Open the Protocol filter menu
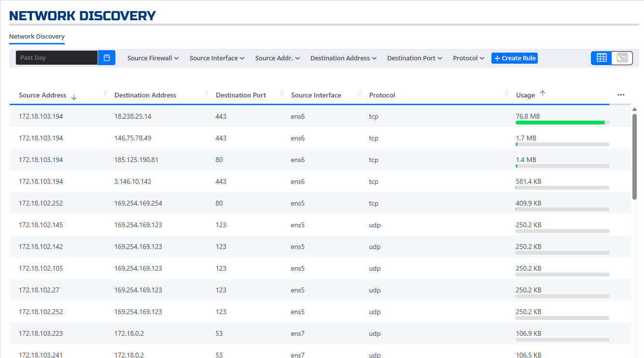 pyautogui.click(x=468, y=57)
